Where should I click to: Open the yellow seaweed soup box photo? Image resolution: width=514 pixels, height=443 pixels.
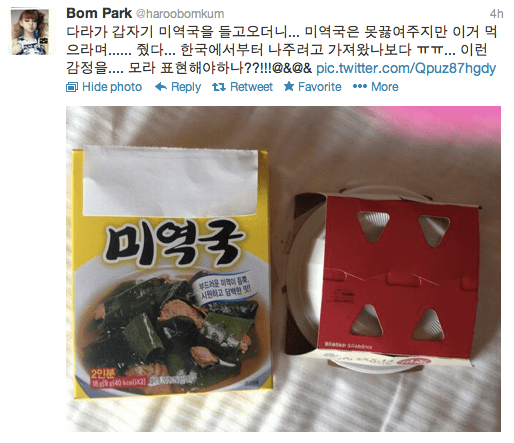coord(172,272)
